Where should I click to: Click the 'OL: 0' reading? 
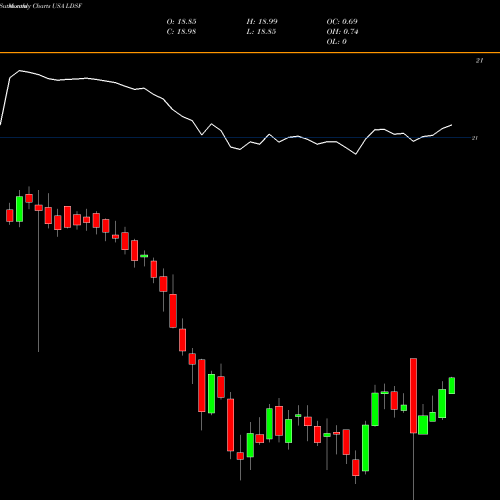337,42
